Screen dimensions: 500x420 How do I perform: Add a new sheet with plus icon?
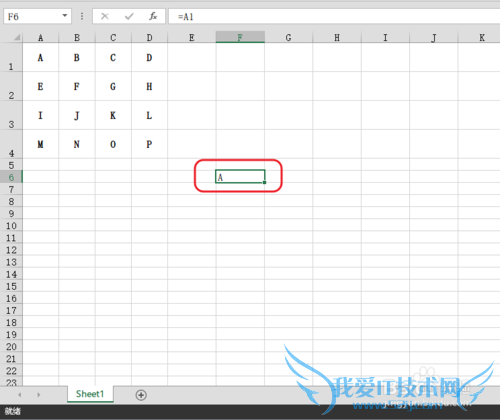pyautogui.click(x=141, y=395)
